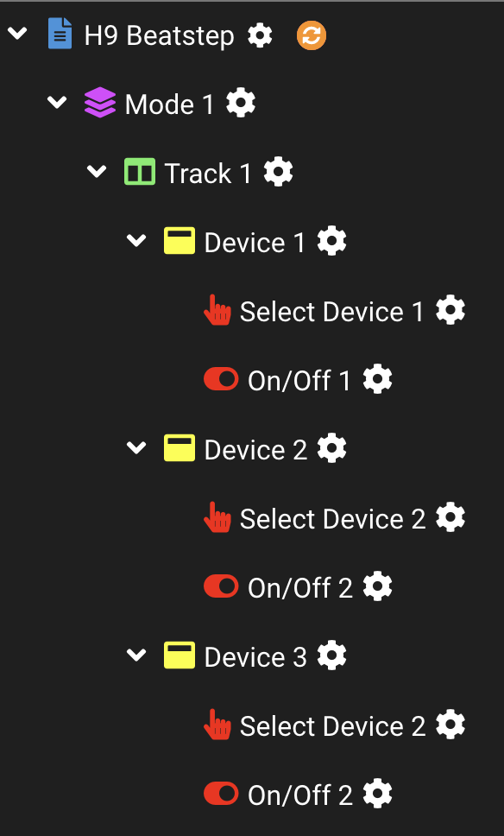Open the Track 1 settings gear
Viewport: 504px width, 836px height.
(x=279, y=172)
